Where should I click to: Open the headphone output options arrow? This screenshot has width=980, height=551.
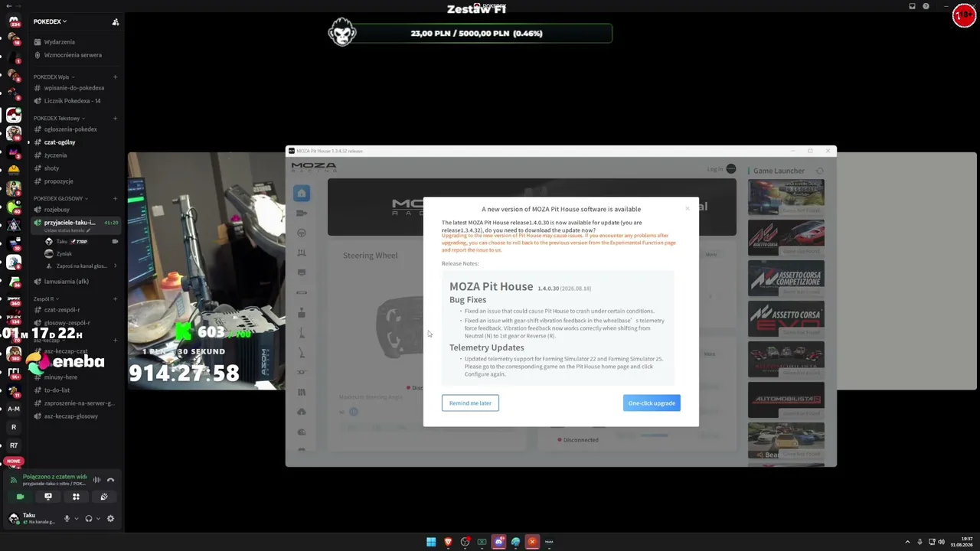[x=98, y=519]
